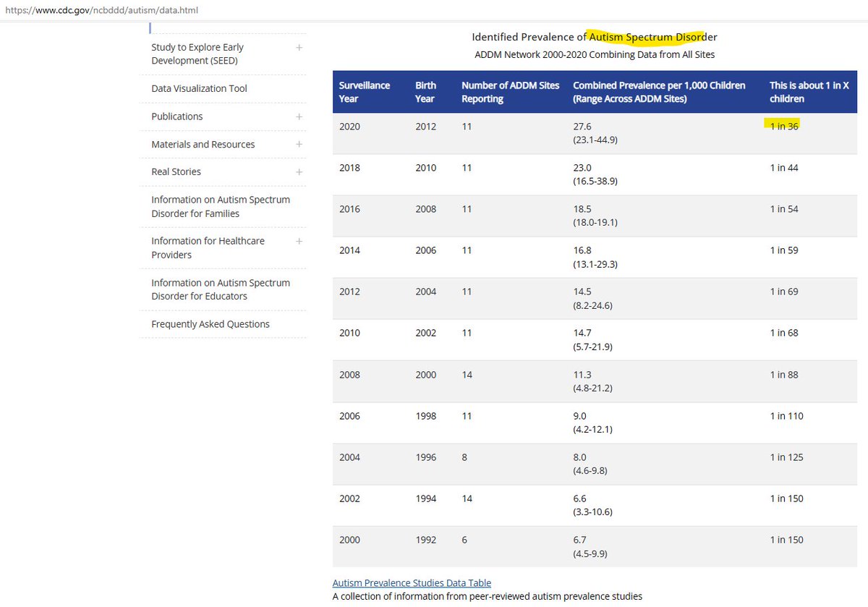The image size is (868, 607).
Task: Go to Frequently Asked Questions
Action: pos(210,324)
